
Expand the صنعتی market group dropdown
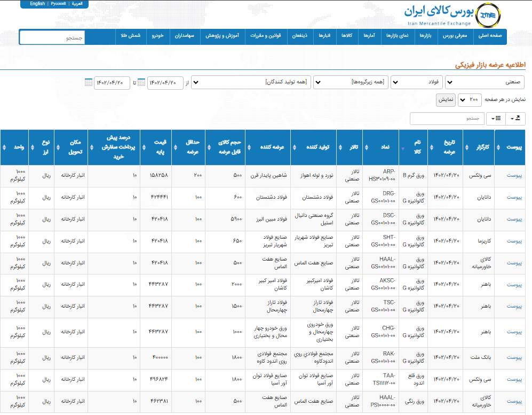click(485, 82)
